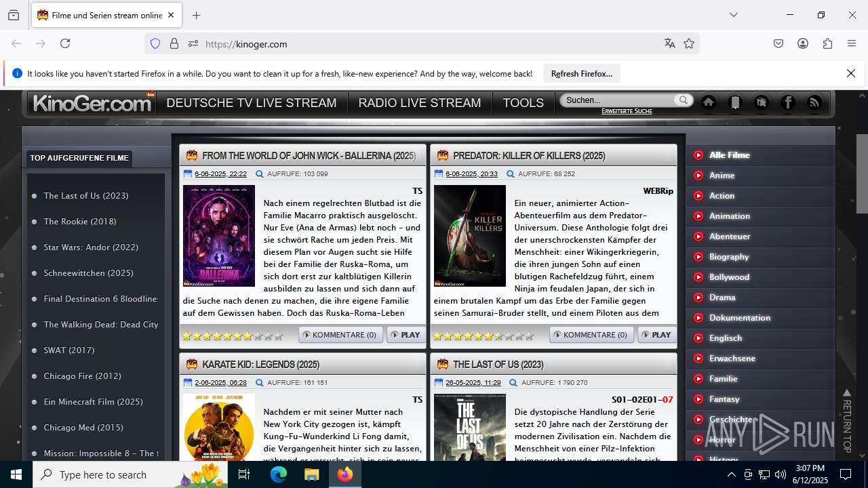Open The Last of Us (2023) post title
Viewport: 868px width, 488px height.
pos(498,365)
